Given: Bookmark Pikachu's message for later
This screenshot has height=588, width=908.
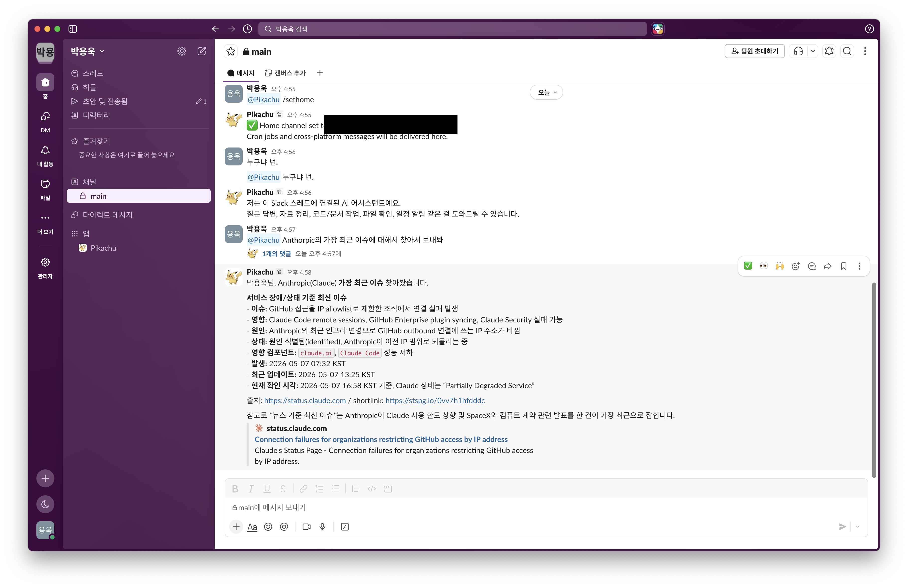Looking at the screenshot, I should (843, 266).
